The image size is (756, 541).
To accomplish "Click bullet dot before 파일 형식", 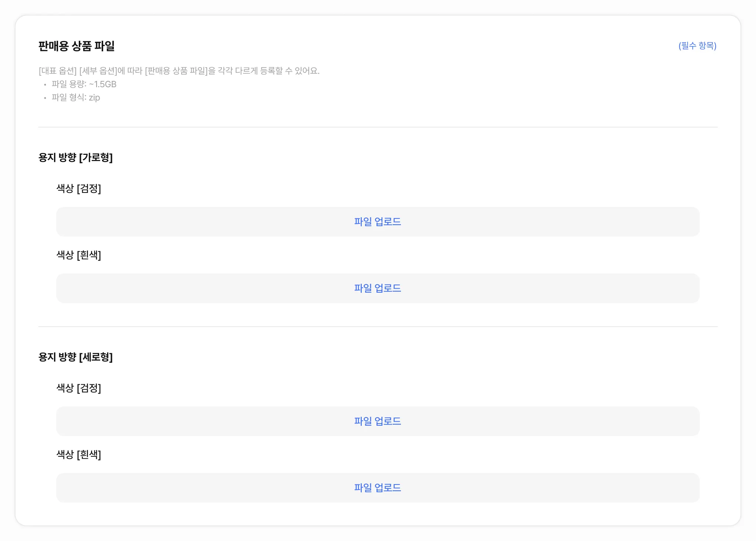I will [45, 98].
